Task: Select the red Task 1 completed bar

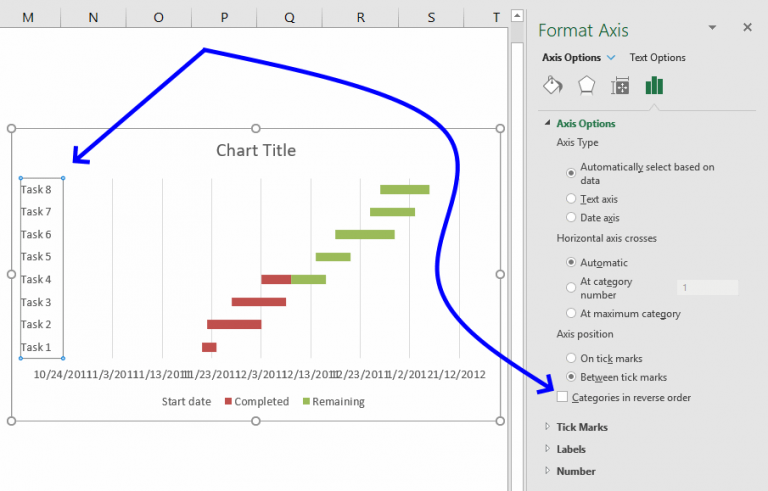Action: (x=209, y=347)
